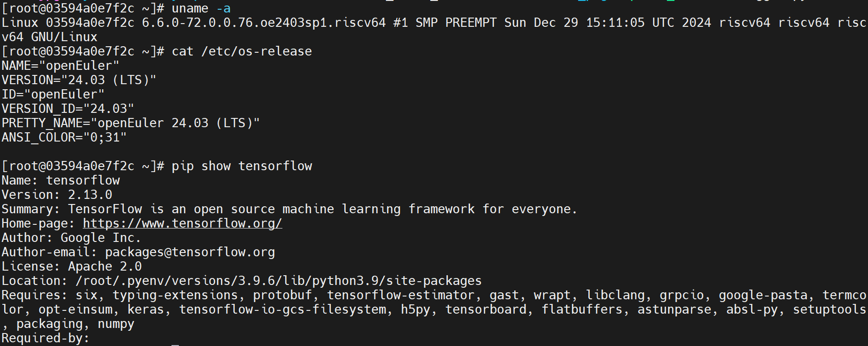868x346 pixels.
Task: Click the NAME="openEuler" output line
Action: click(61, 66)
